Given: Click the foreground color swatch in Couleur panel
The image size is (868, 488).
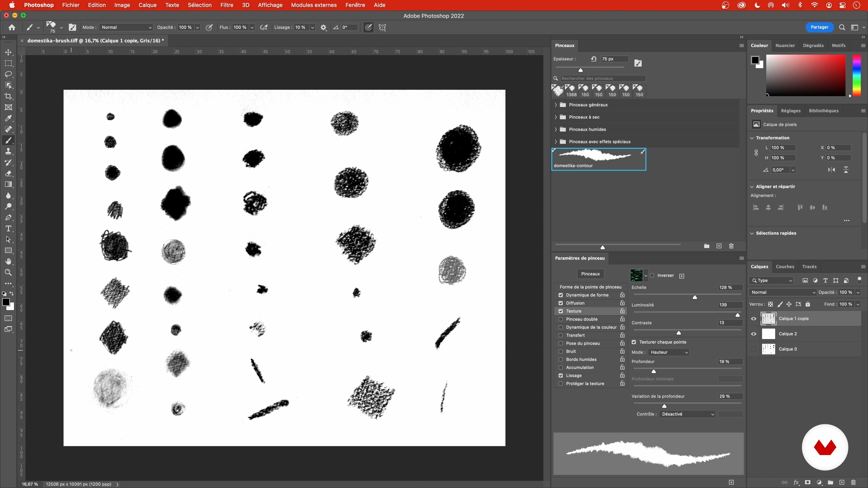Looking at the screenshot, I should coord(755,60).
